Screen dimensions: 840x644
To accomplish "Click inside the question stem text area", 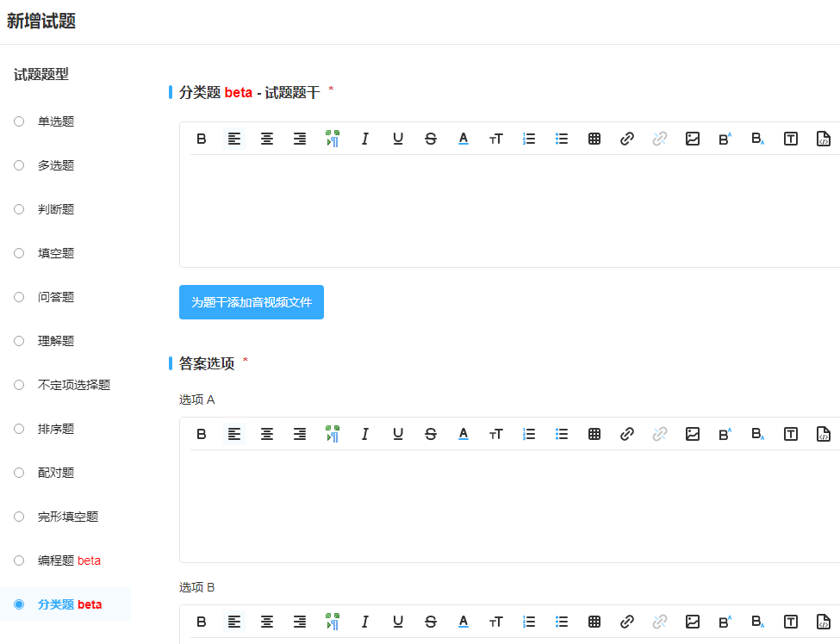I will [508, 211].
